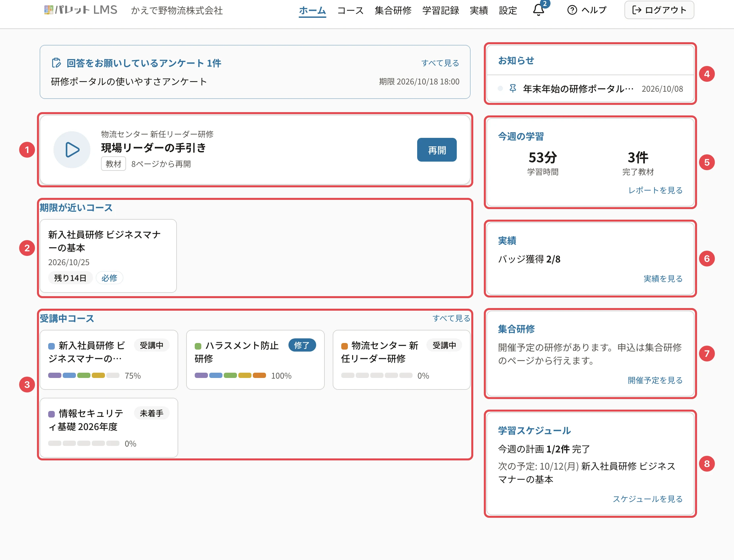Open the 集合研修 navigation item
Screen dimensions: 734x560
(x=393, y=10)
